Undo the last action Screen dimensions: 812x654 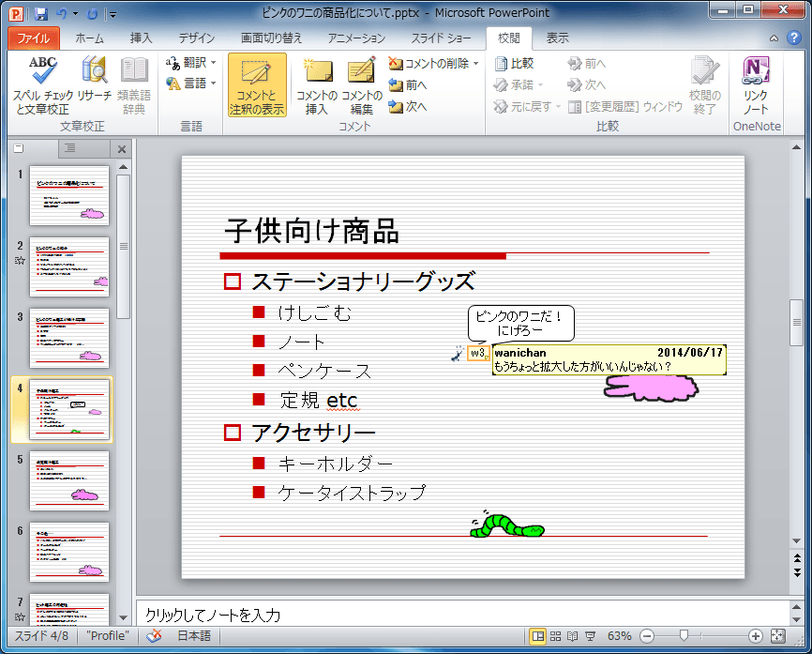tap(62, 14)
